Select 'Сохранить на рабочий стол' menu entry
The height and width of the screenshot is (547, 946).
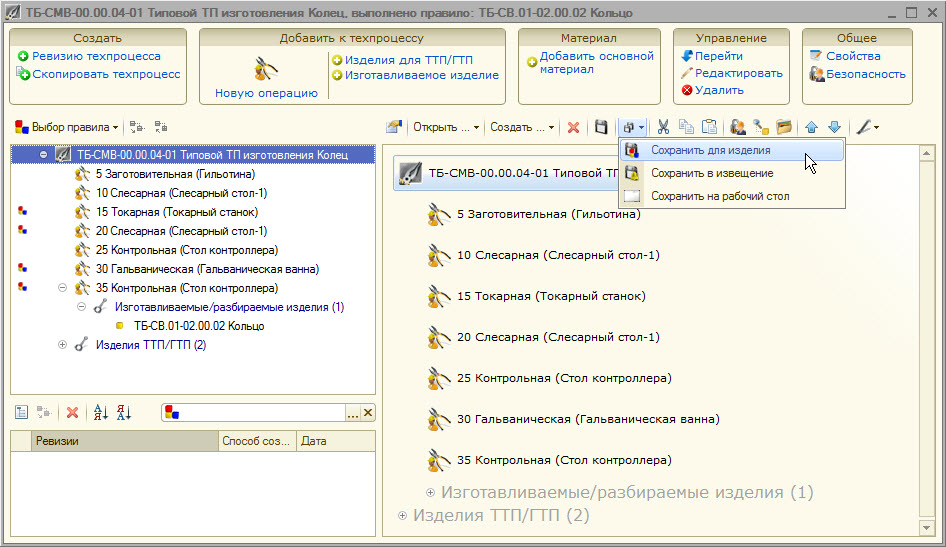719,197
